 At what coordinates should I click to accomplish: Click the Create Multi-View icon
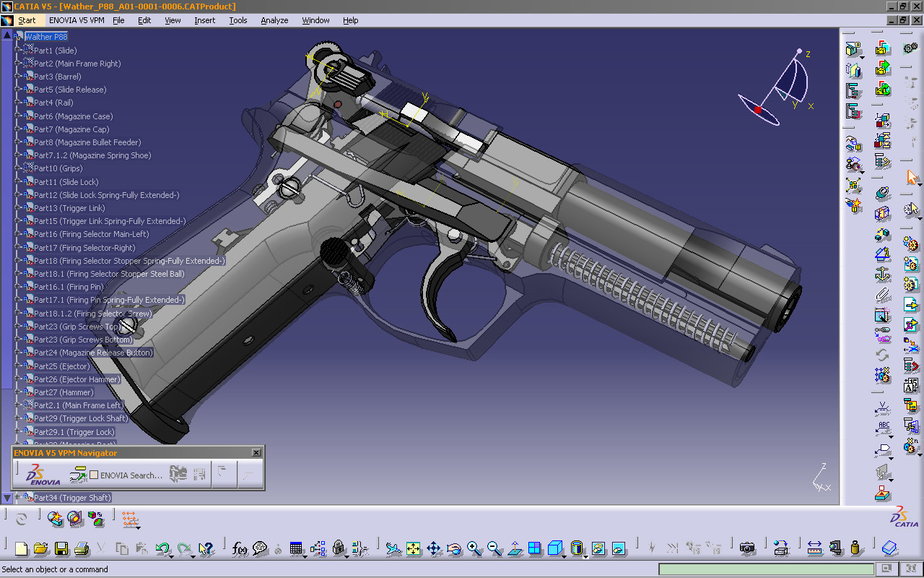(x=535, y=549)
